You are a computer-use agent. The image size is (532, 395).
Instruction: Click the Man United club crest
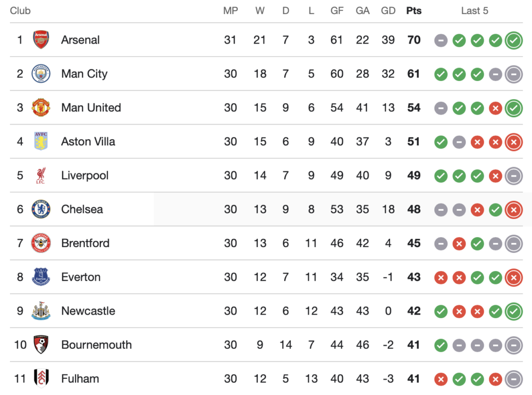41,108
